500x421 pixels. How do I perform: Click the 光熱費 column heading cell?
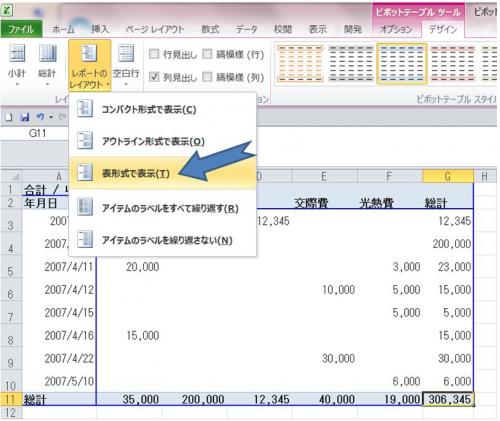389,203
